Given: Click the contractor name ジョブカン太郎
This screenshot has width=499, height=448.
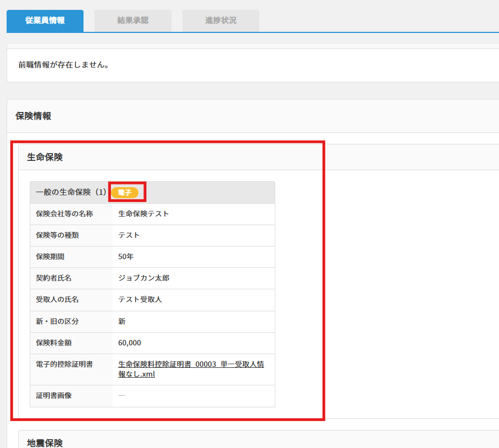Looking at the screenshot, I should (x=143, y=278).
